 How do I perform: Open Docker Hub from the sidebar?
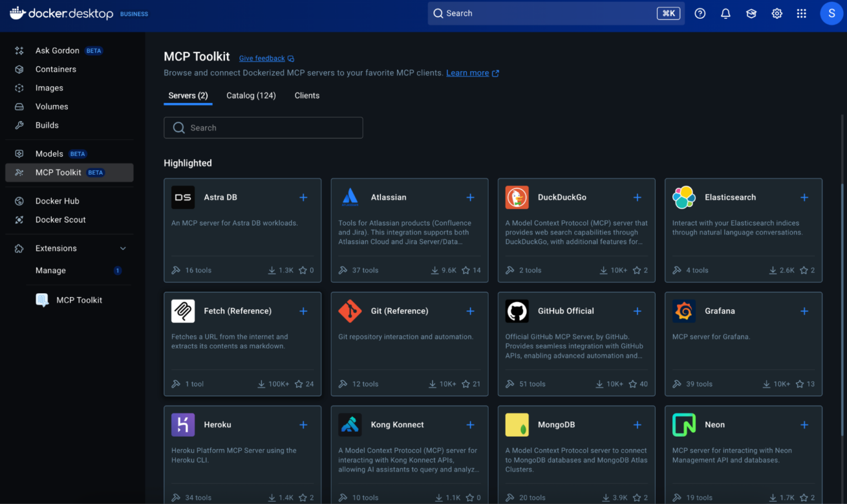pyautogui.click(x=57, y=201)
